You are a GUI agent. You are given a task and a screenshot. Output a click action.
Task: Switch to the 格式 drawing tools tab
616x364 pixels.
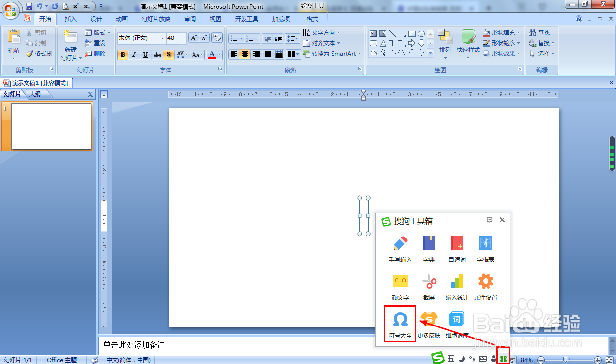pyautogui.click(x=312, y=19)
